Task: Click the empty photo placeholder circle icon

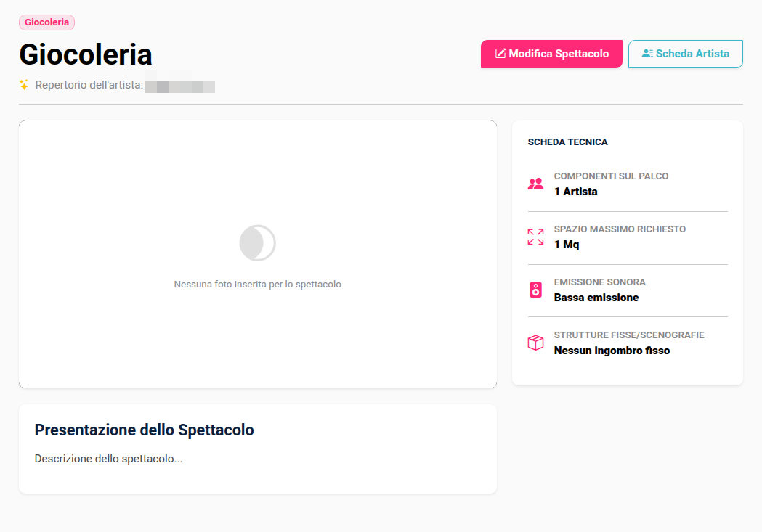Action: (x=258, y=242)
